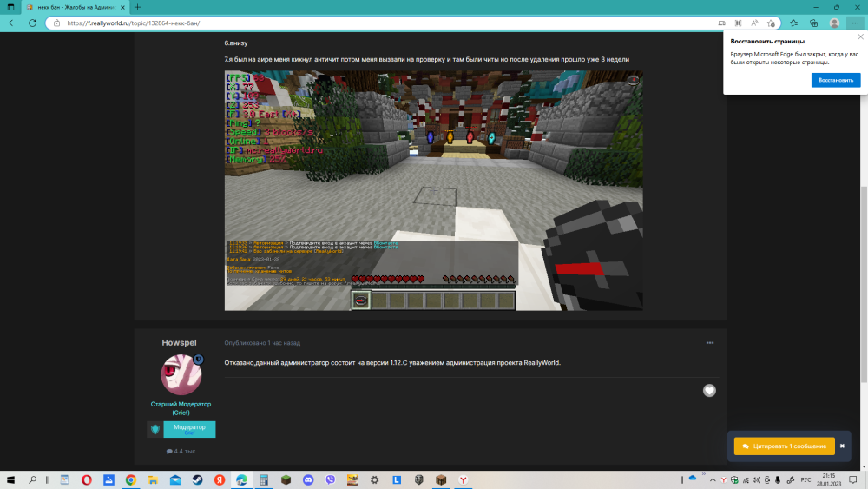868x489 pixels.
Task: Go back to the previous page
Action: click(x=12, y=23)
